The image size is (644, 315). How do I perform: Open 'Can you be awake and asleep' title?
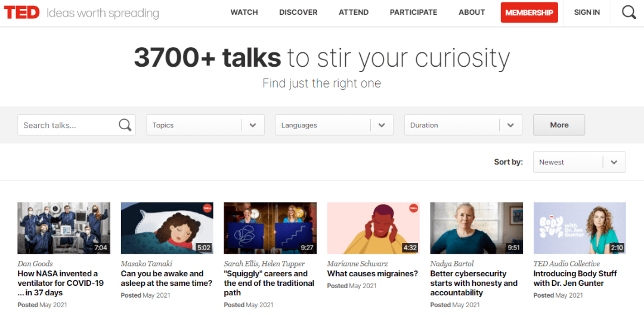point(167,279)
